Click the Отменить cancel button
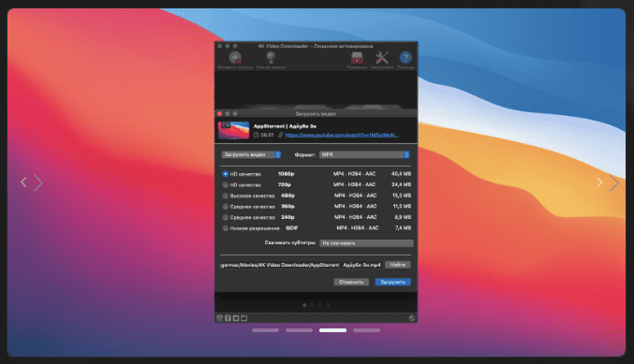 (351, 282)
